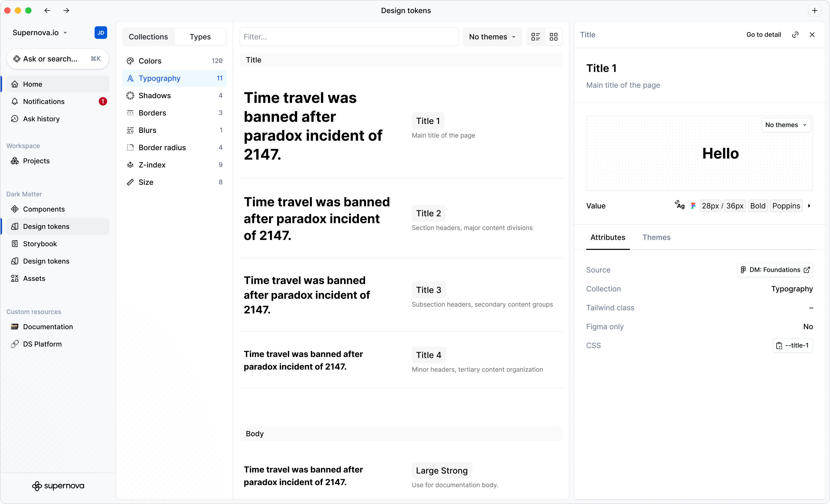
Task: Select the highlighted Design tokens item
Action: point(58,227)
